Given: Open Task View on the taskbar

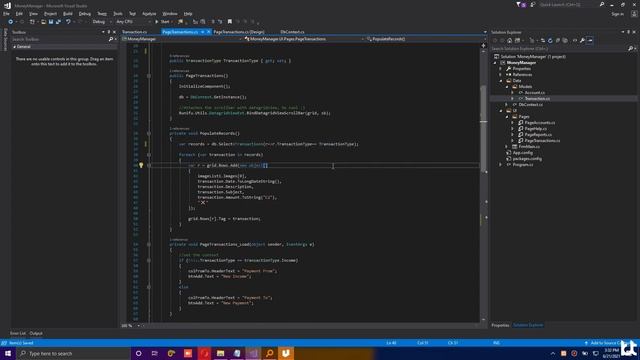Looking at the screenshot, I should 155,353.
